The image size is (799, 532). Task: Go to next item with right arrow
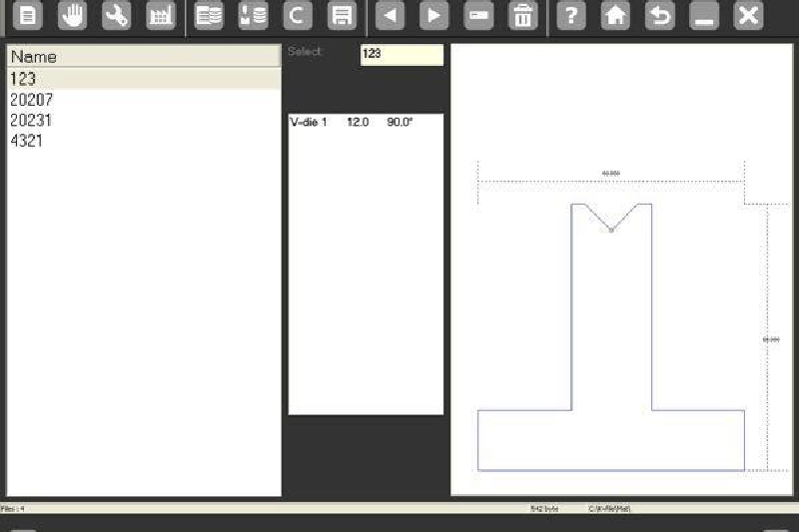coord(433,16)
